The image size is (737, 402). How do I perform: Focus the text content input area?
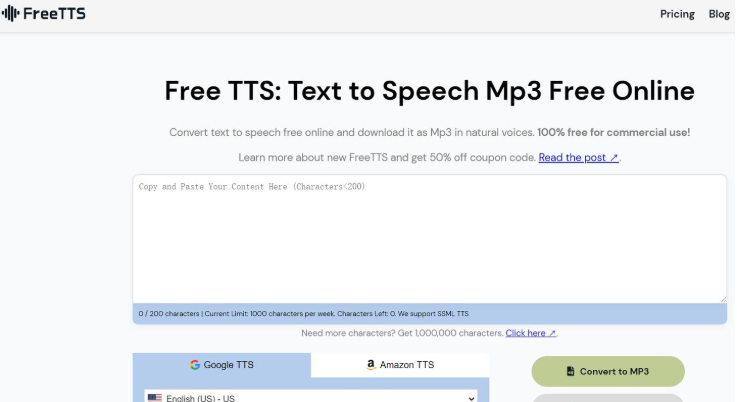pyautogui.click(x=429, y=240)
